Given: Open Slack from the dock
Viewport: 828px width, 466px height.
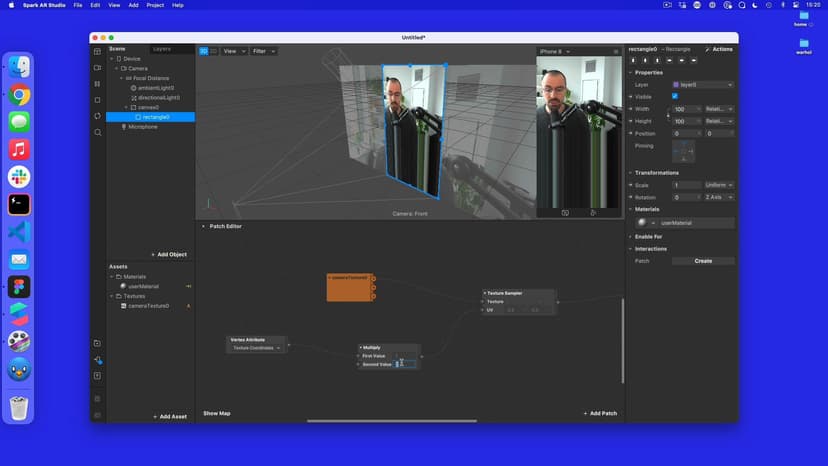Looking at the screenshot, I should click(19, 177).
